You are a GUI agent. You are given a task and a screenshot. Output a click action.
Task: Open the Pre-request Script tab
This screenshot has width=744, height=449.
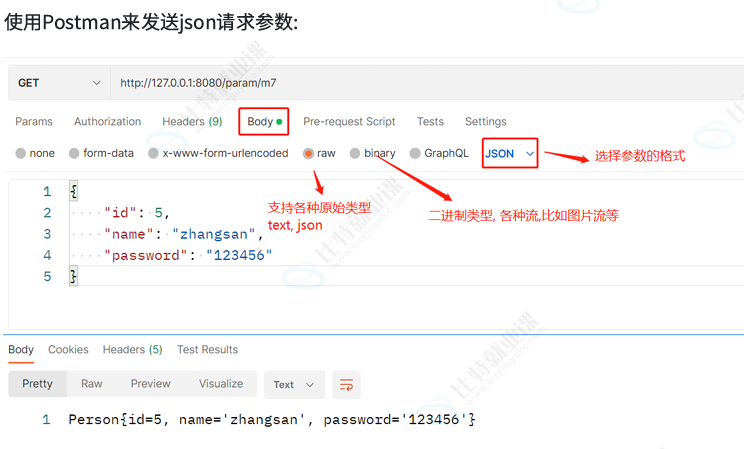click(349, 122)
